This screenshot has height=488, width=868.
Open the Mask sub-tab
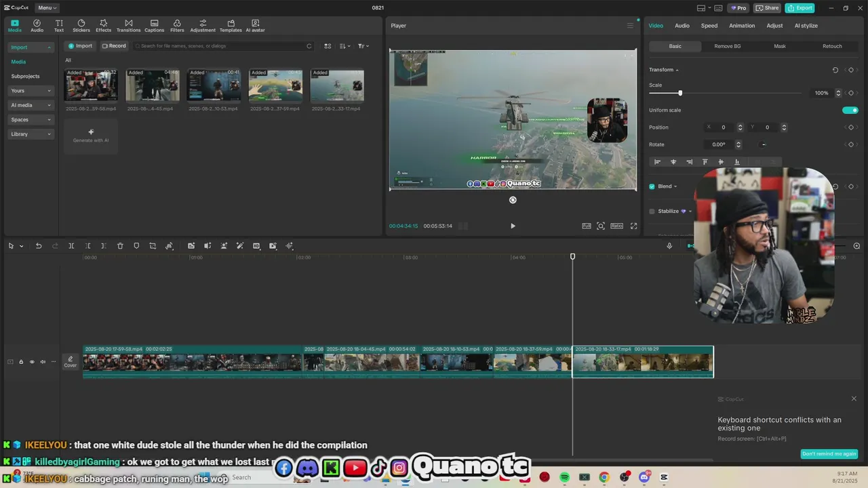click(x=780, y=46)
